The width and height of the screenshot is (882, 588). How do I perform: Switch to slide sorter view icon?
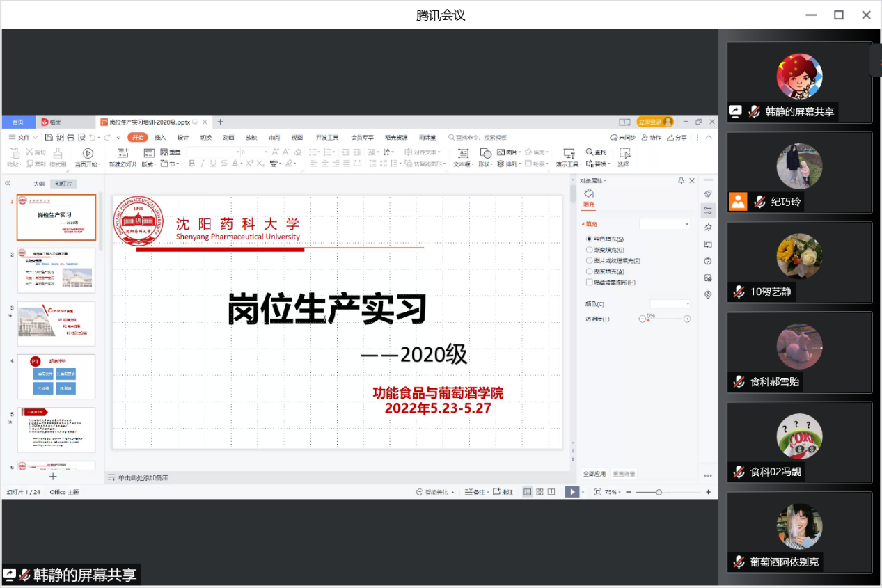pyautogui.click(x=540, y=492)
